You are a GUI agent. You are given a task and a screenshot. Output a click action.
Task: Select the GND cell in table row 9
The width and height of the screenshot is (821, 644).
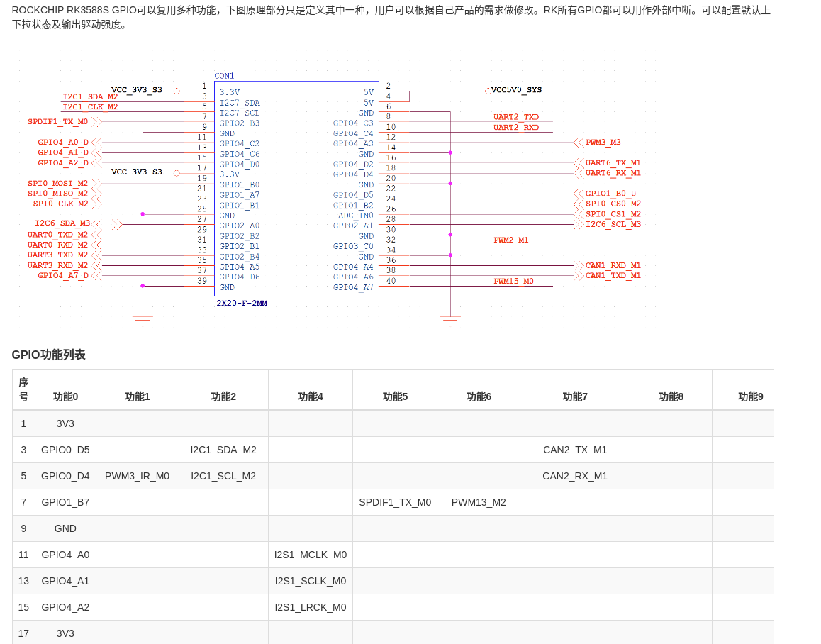65,528
